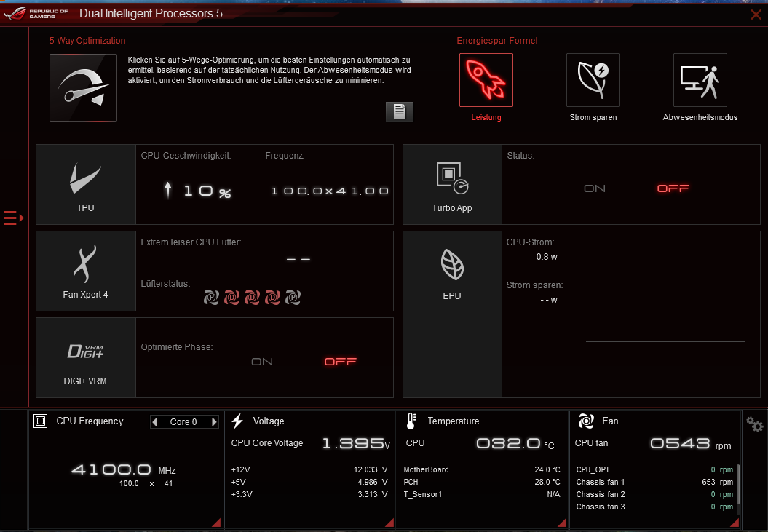Click the +5V voltage row

(309, 482)
